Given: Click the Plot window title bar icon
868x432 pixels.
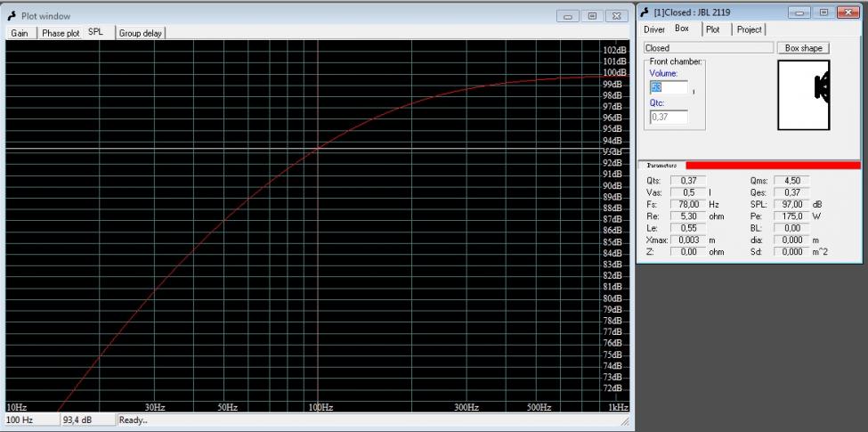Looking at the screenshot, I should 12,16.
